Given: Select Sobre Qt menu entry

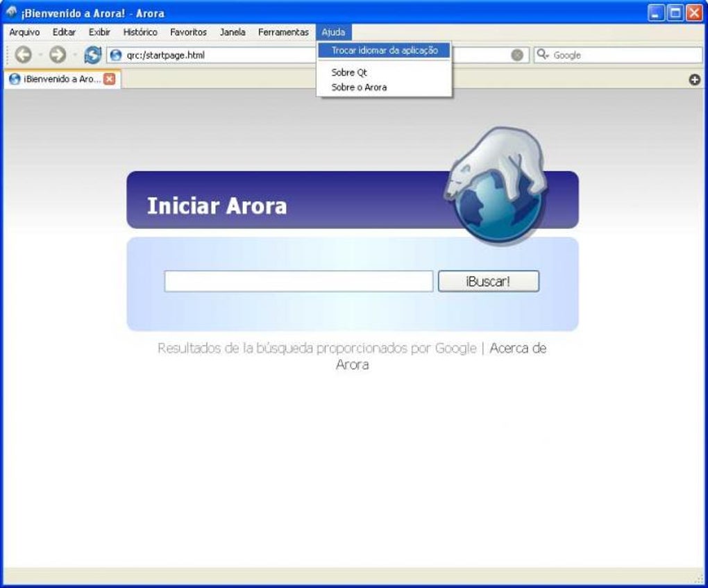Looking at the screenshot, I should click(385, 72).
